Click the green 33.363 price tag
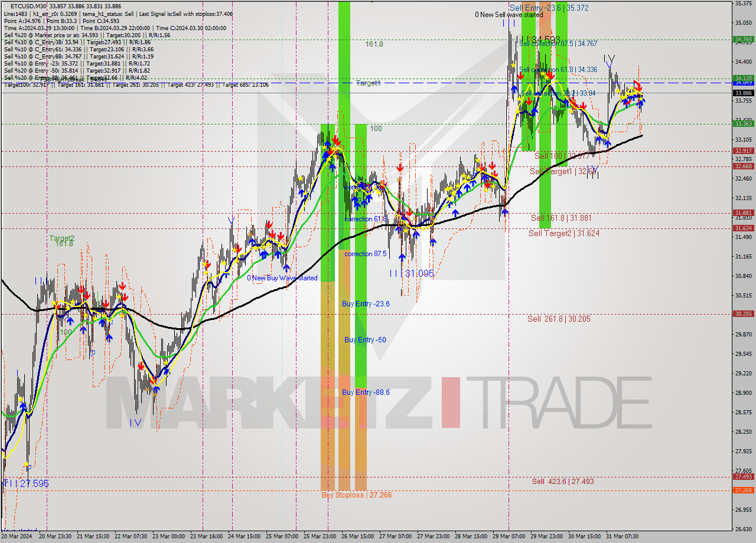Image resolution: width=756 pixels, height=543 pixels. (x=743, y=123)
